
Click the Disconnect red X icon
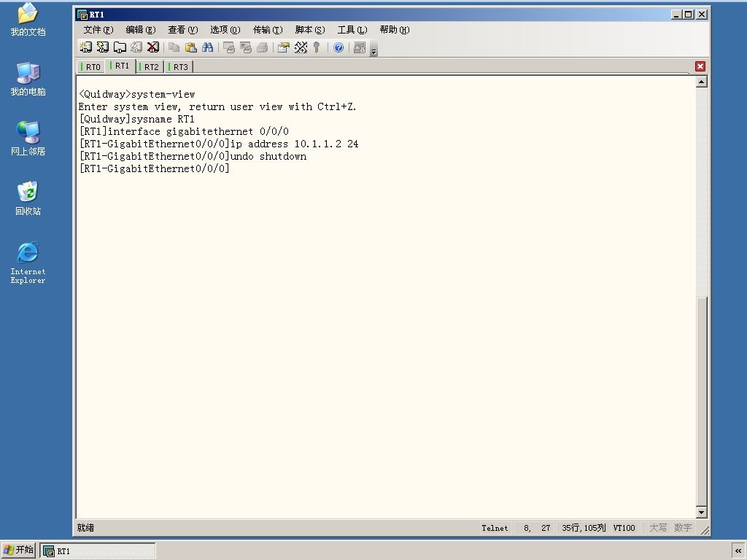(153, 47)
